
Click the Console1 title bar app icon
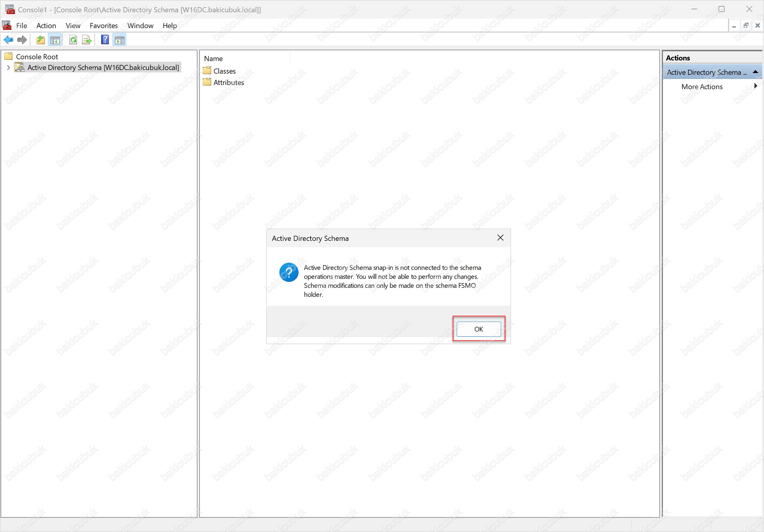coord(10,9)
